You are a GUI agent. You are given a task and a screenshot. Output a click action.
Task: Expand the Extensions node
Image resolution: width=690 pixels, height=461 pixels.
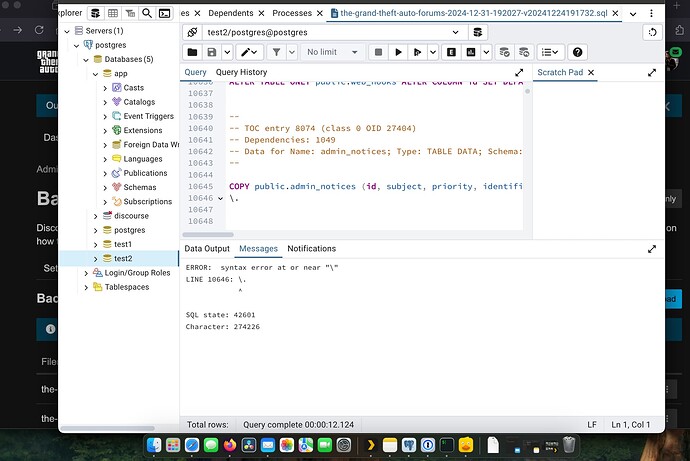click(x=105, y=131)
